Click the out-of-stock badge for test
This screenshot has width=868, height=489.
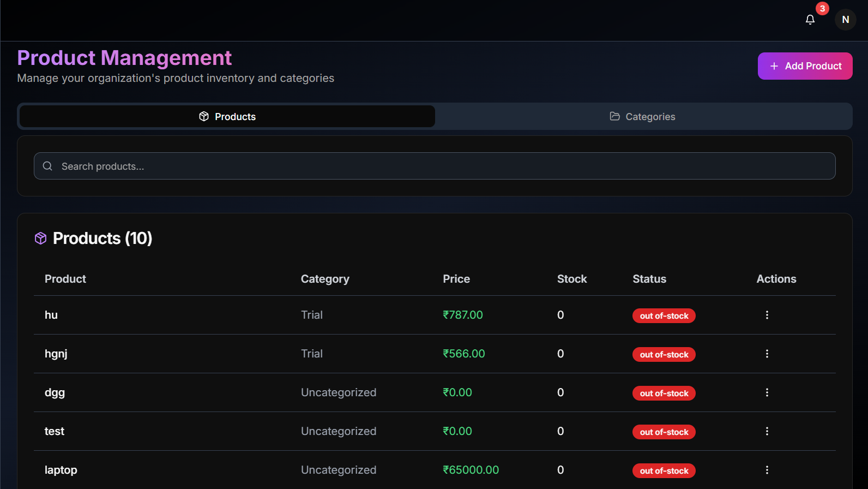pyautogui.click(x=664, y=432)
